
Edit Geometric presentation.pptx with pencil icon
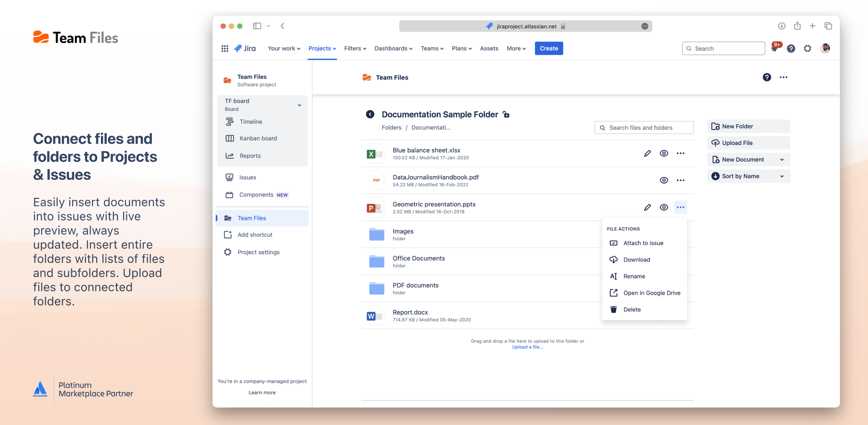point(647,207)
